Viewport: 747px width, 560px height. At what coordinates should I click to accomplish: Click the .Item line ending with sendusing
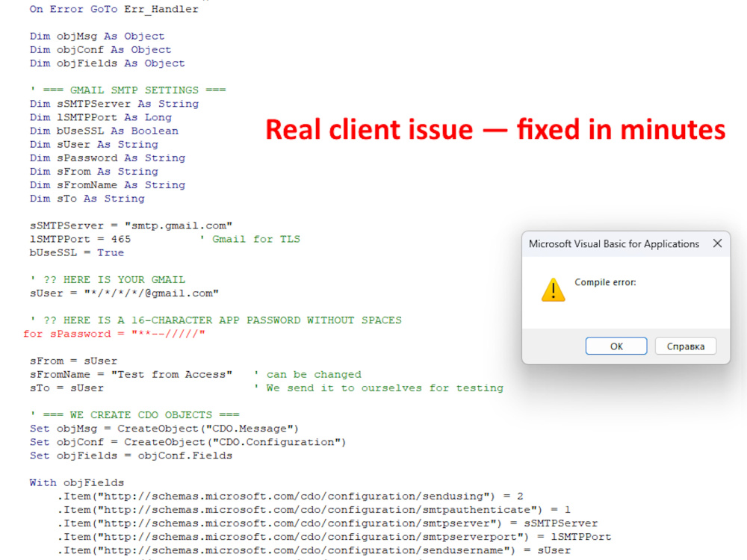coord(290,497)
